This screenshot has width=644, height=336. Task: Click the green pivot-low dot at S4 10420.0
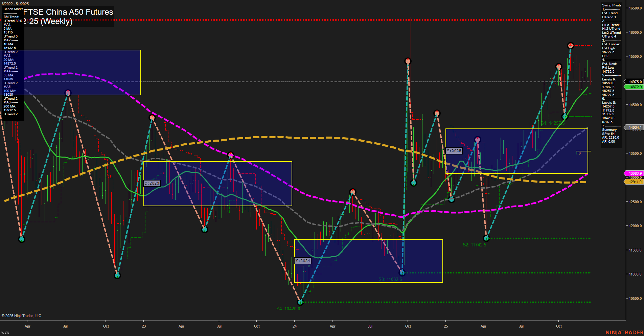(x=301, y=303)
